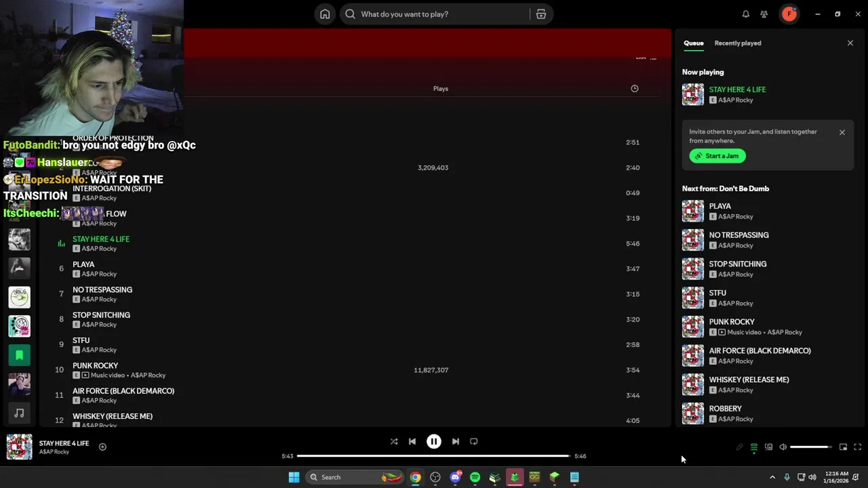The height and width of the screenshot is (488, 868).
Task: Enter full screen player mode
Action: (x=858, y=447)
